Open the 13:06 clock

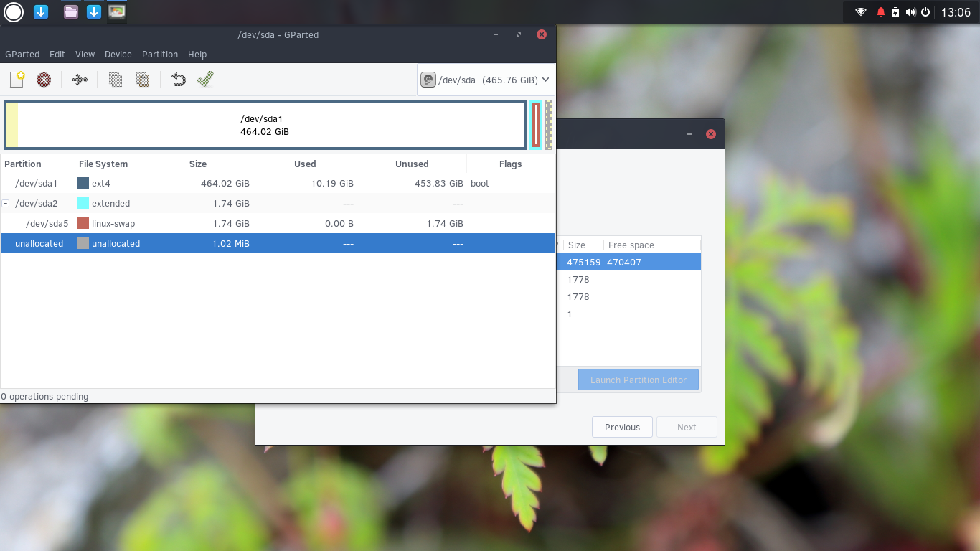(x=956, y=12)
